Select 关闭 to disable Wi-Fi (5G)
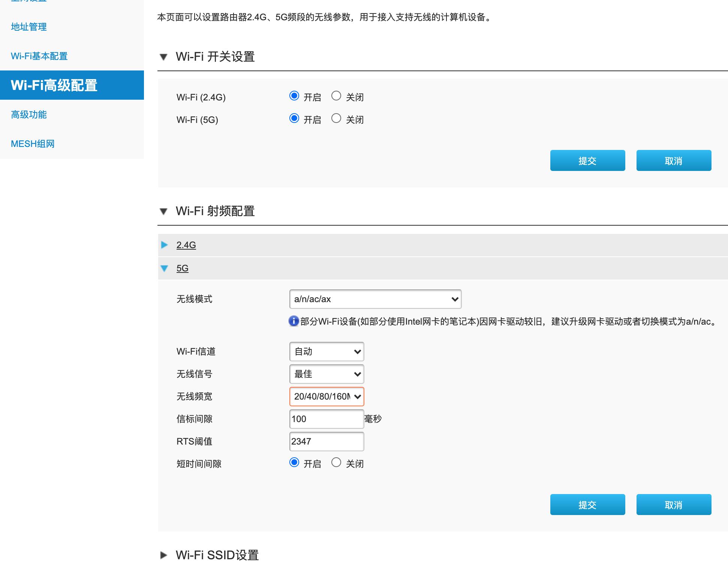This screenshot has width=728, height=569. click(336, 118)
